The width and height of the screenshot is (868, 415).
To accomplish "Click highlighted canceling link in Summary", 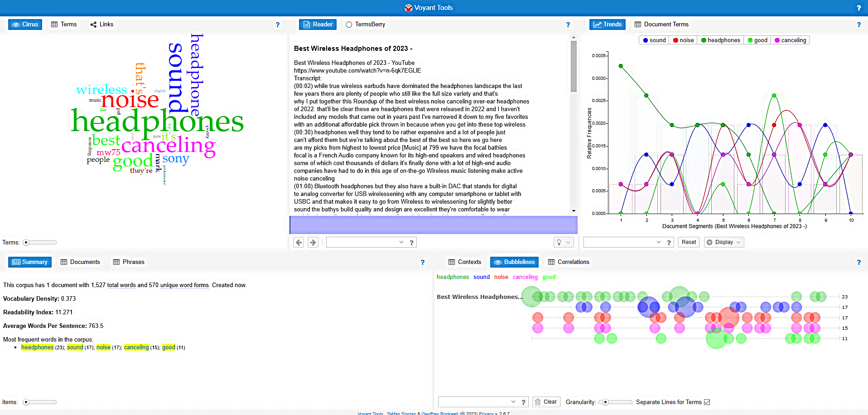I will (136, 347).
